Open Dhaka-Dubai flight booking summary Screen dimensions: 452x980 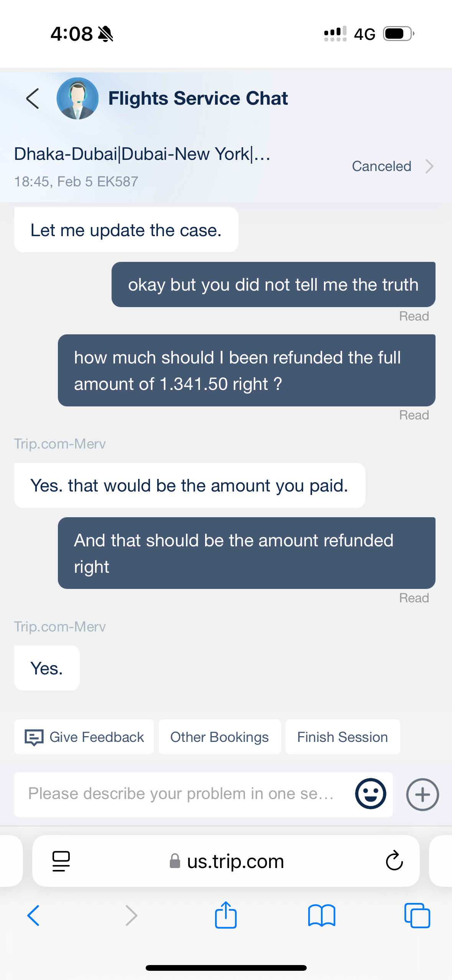click(142, 154)
